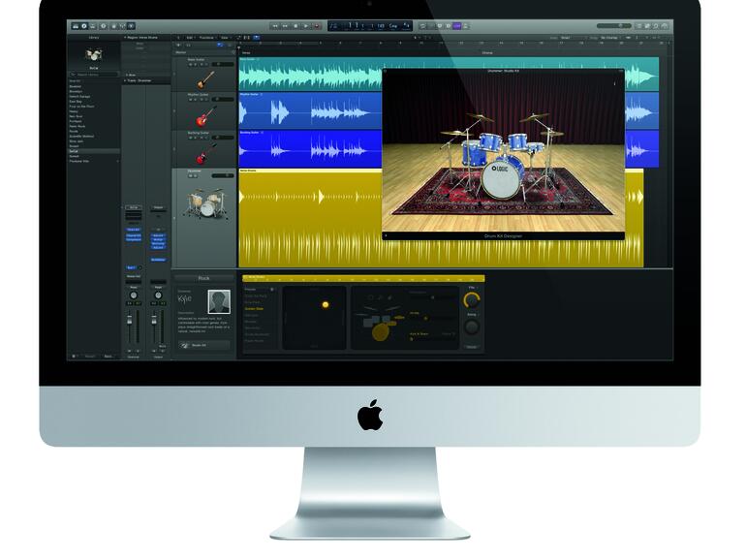Open the List Editors on the right
Screen dimensions: 746x560
click(x=639, y=26)
